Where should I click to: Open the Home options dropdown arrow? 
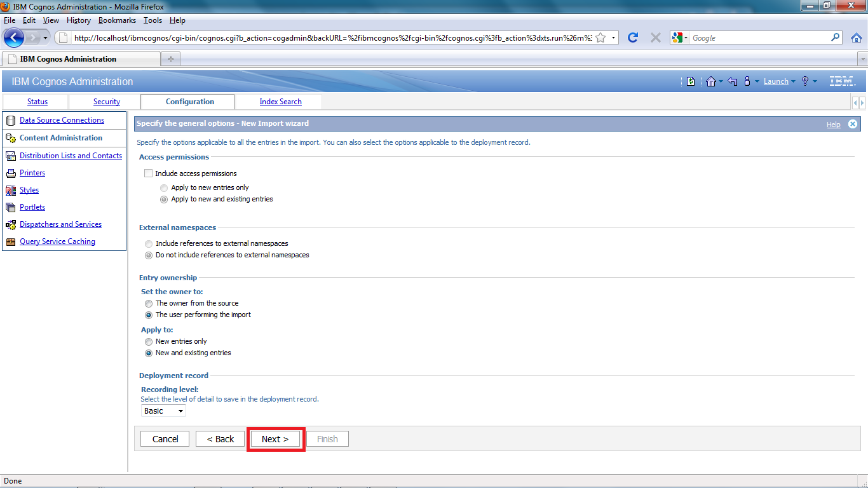[721, 82]
